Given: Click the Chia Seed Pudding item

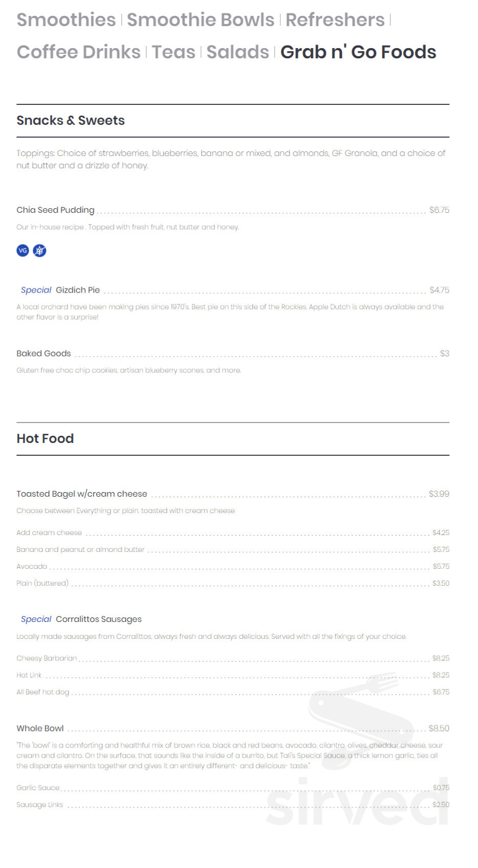Looking at the screenshot, I should coord(55,210).
